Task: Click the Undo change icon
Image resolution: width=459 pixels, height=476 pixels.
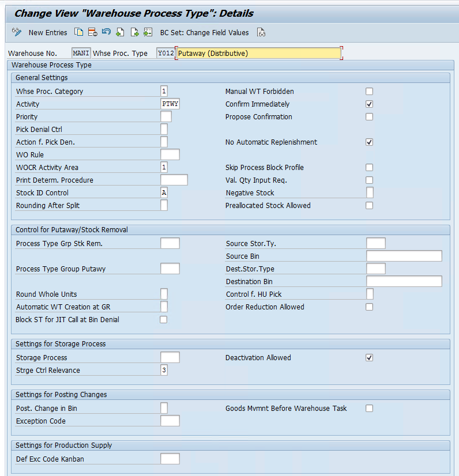Action: (106, 32)
